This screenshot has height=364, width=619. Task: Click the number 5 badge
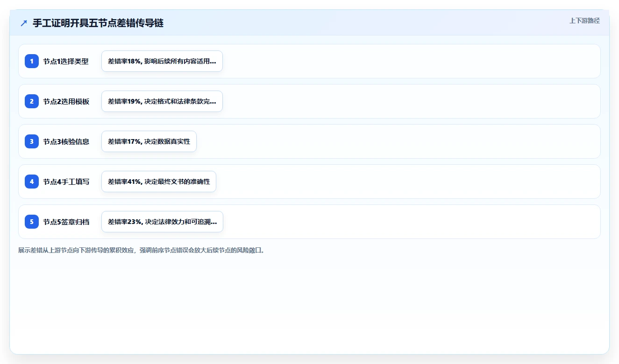[x=32, y=222]
